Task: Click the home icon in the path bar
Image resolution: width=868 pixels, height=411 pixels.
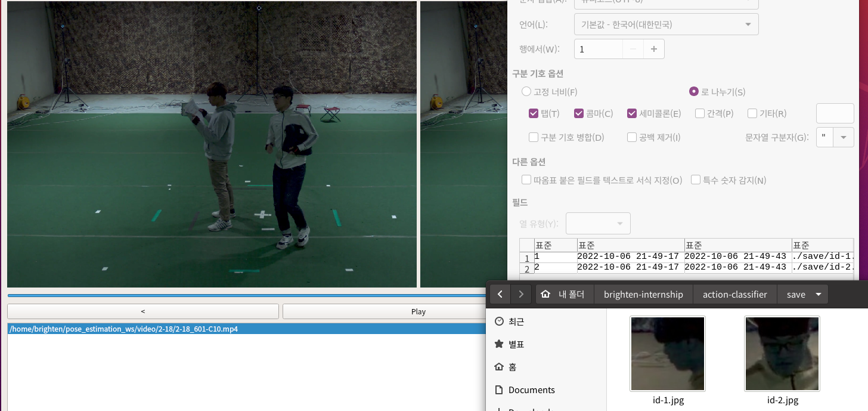Action: tap(545, 294)
